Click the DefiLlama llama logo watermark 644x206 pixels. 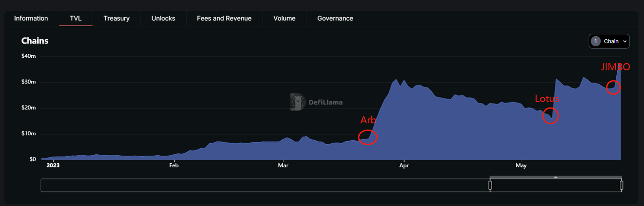click(298, 102)
